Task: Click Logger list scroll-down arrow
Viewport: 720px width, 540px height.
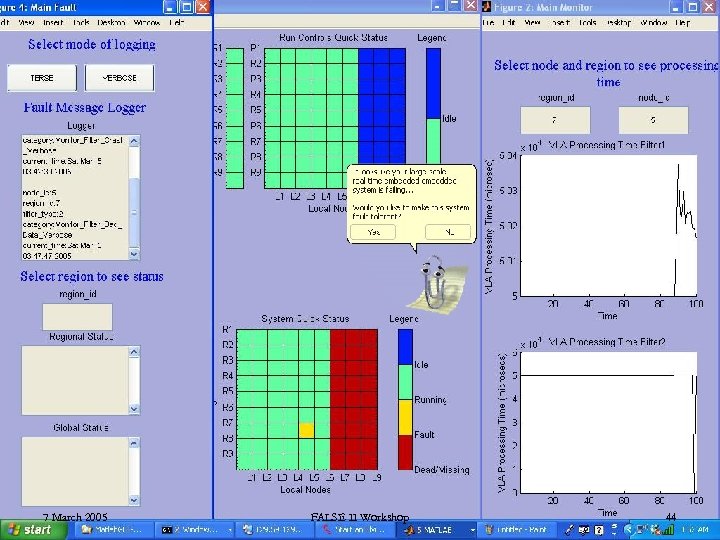Action: pos(134,253)
